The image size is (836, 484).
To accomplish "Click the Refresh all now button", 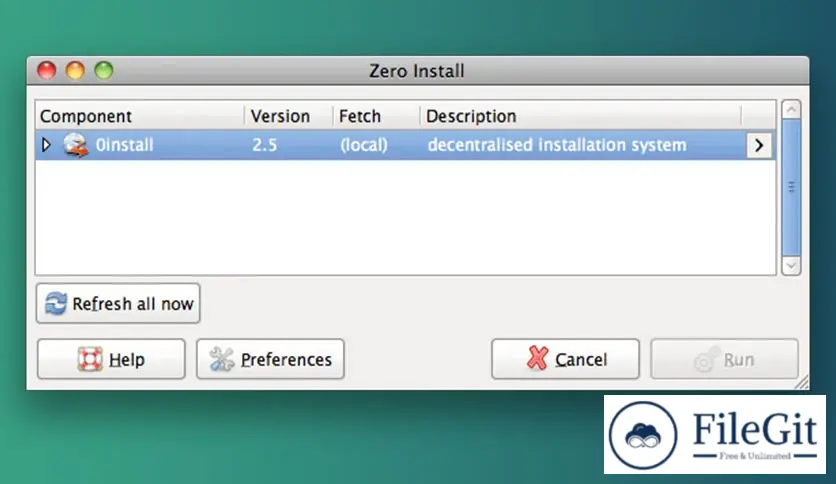I will [118, 303].
